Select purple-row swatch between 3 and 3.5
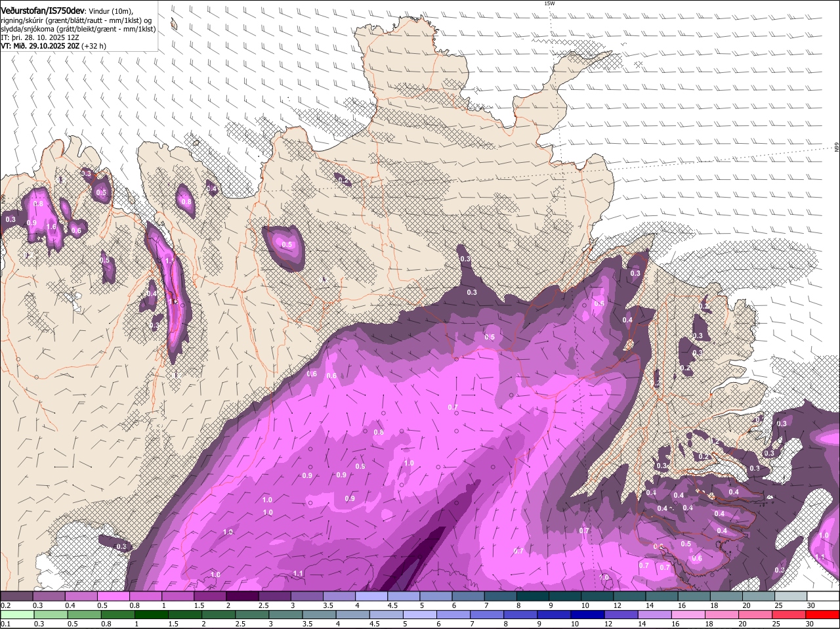The image size is (840, 629). pyautogui.click(x=307, y=596)
